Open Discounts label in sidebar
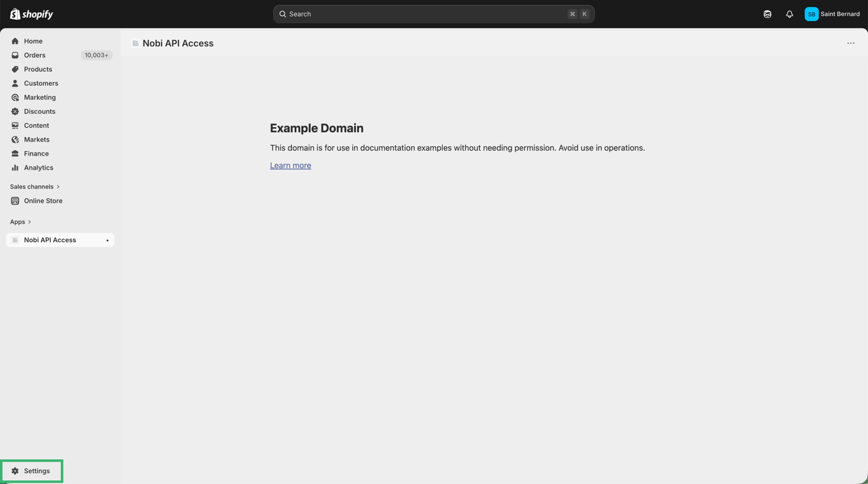 coord(39,111)
